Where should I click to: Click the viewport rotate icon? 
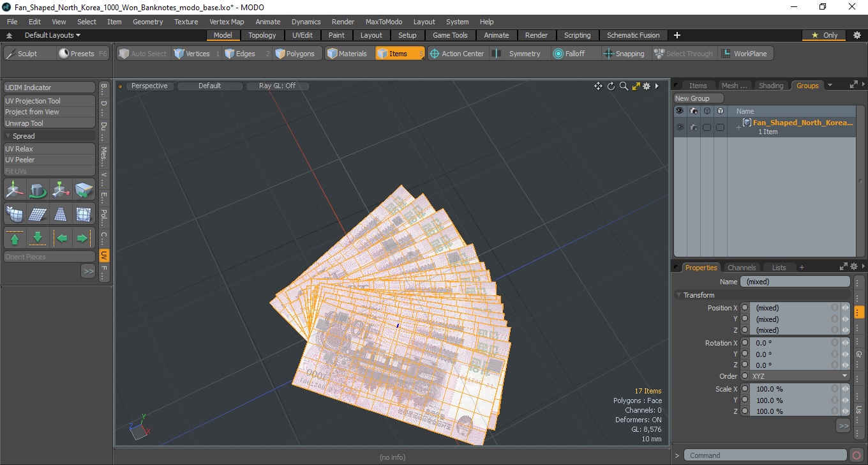[611, 86]
